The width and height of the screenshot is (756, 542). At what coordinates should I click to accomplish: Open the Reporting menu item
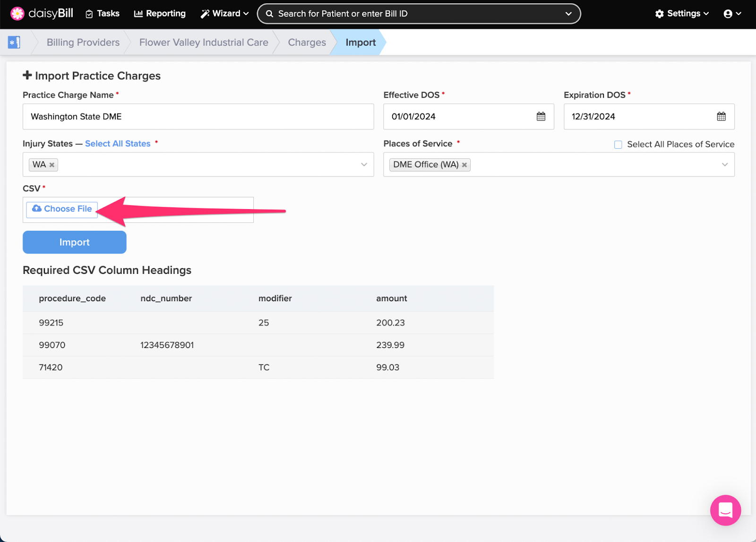(x=160, y=14)
